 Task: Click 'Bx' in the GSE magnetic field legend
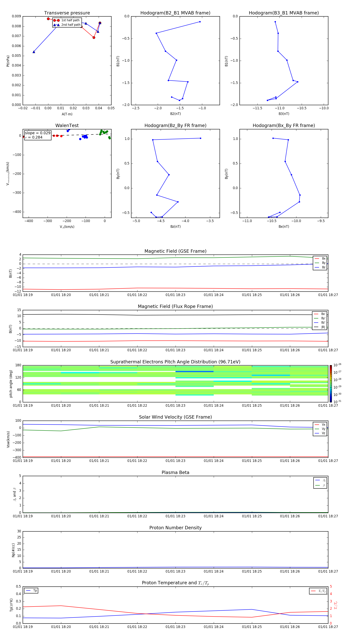320,259
